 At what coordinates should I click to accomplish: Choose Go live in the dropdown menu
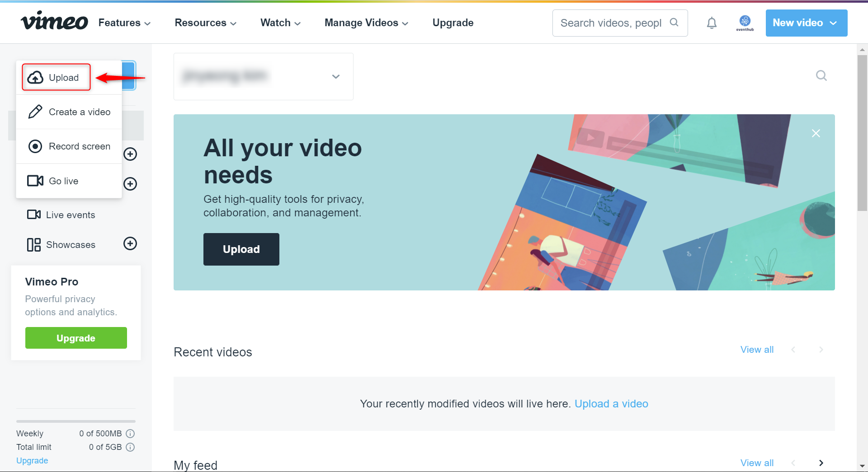69,181
